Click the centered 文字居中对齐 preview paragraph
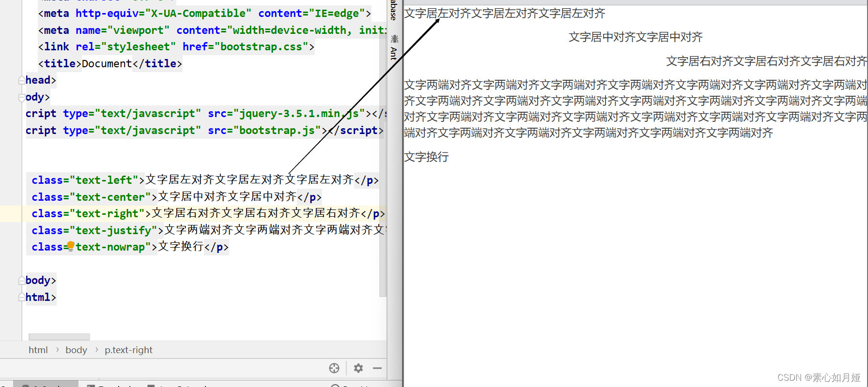This screenshot has height=387, width=868. click(635, 37)
